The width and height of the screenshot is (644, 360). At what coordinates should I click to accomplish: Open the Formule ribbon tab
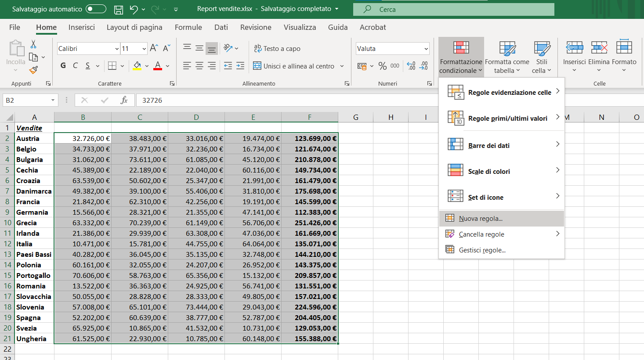(x=188, y=27)
